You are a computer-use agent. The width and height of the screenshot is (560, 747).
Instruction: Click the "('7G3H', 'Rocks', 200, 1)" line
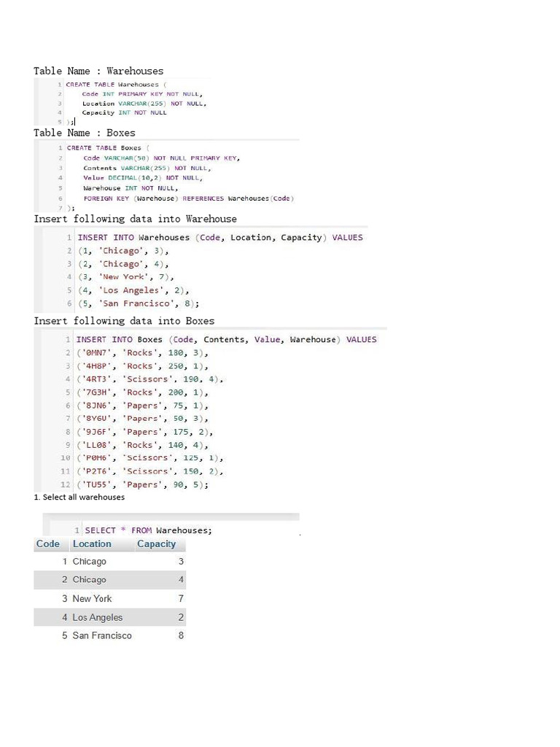pyautogui.click(x=142, y=392)
